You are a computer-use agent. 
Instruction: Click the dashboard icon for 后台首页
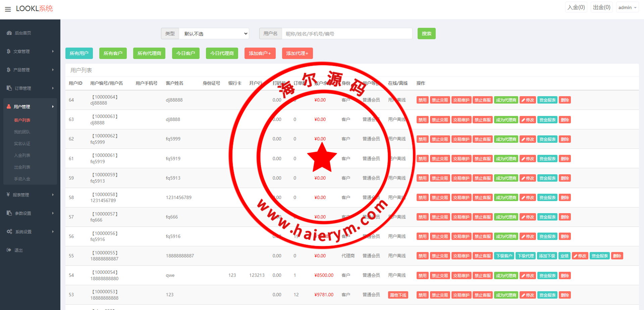[x=9, y=33]
